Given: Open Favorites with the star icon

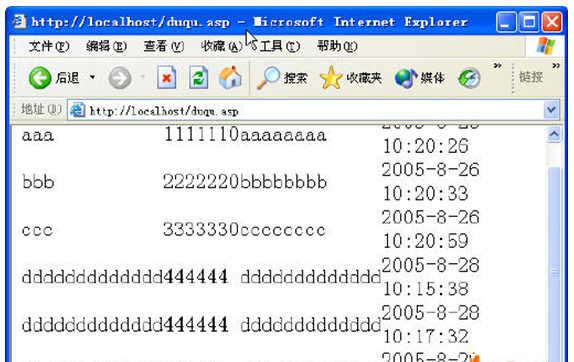Looking at the screenshot, I should click(331, 78).
